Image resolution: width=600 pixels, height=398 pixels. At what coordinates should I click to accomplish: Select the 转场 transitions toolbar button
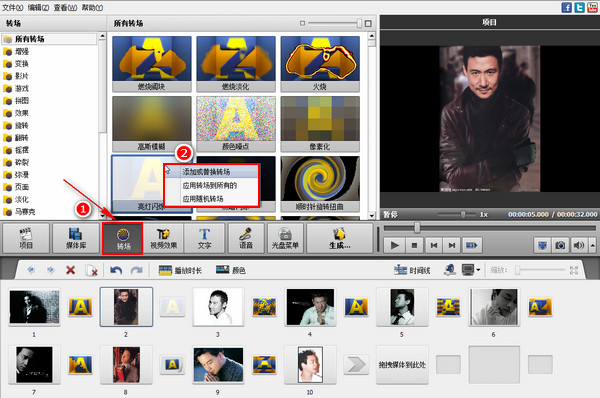click(x=123, y=238)
